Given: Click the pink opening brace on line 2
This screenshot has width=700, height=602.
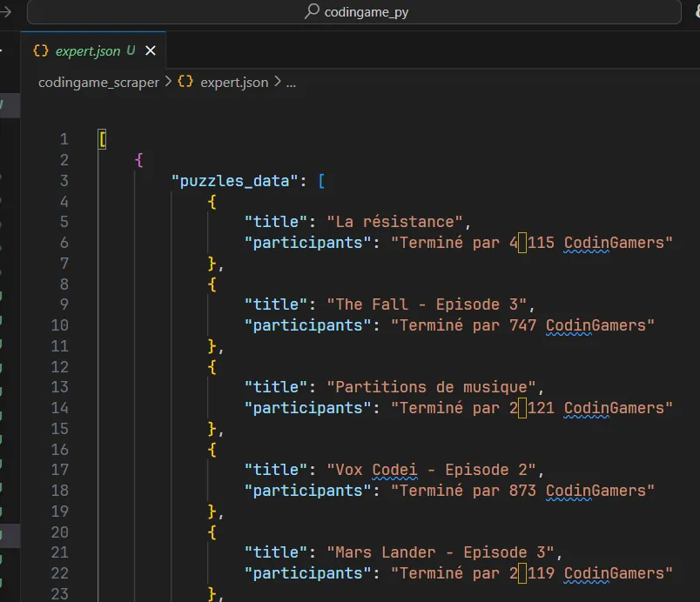Looking at the screenshot, I should 138,161.
